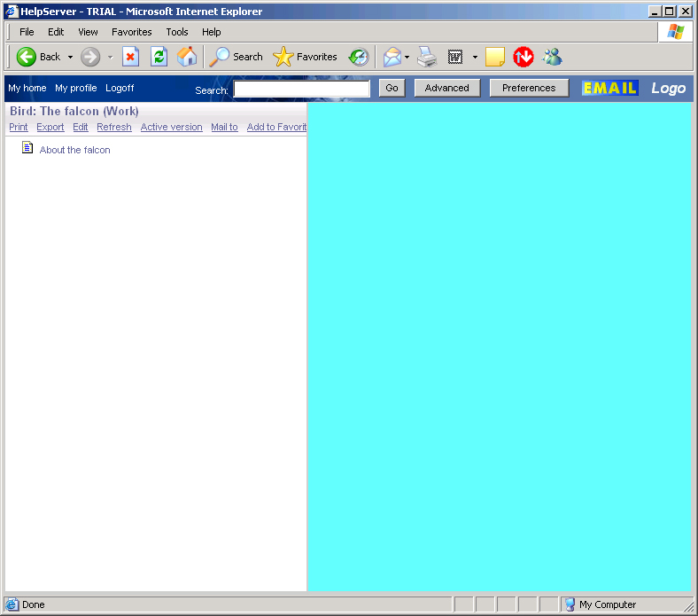Click the Stop page loading icon
This screenshot has height=616, width=698.
coord(130,57)
